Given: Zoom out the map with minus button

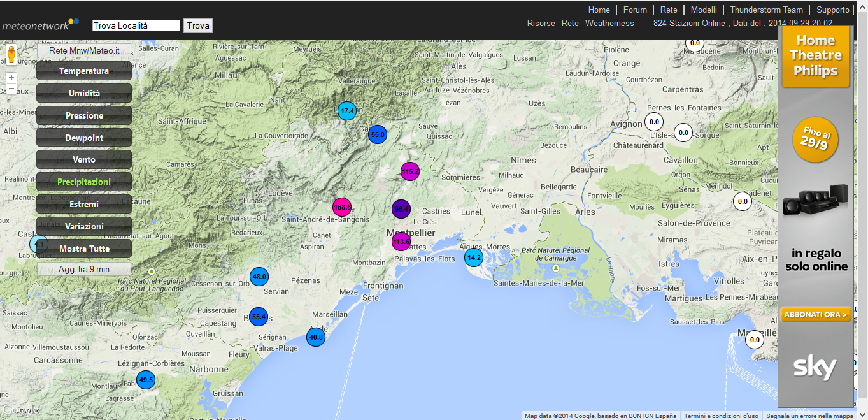Looking at the screenshot, I should point(11,89).
